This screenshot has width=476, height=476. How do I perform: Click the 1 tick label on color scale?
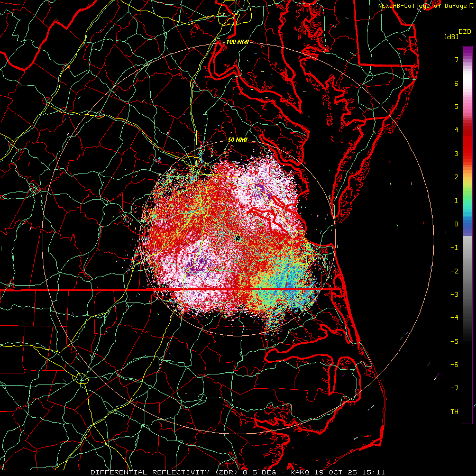pos(456,200)
